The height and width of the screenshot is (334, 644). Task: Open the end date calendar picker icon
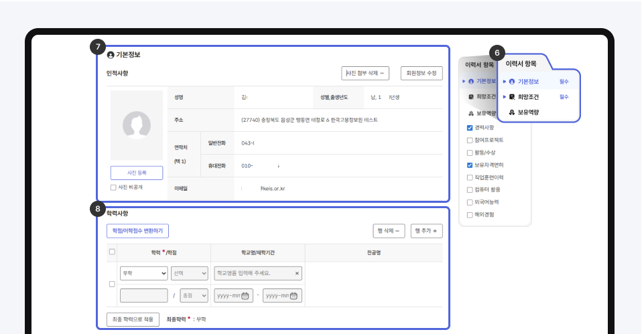(294, 296)
